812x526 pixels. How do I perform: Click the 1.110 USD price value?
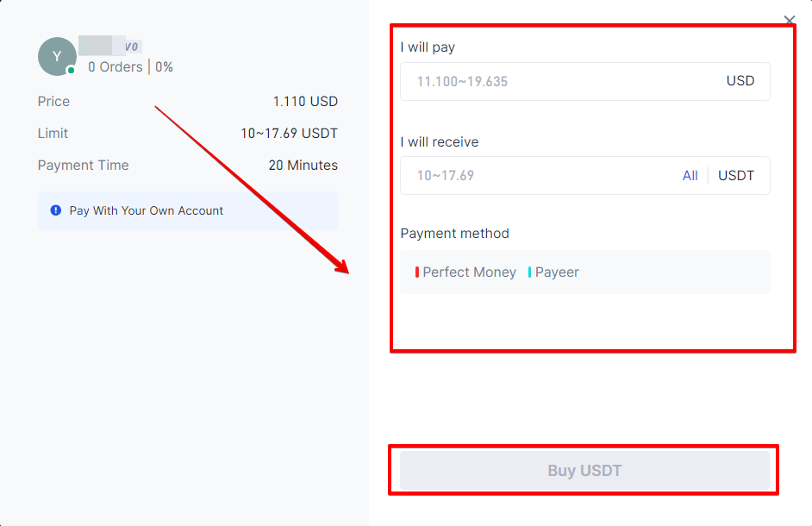(x=305, y=101)
